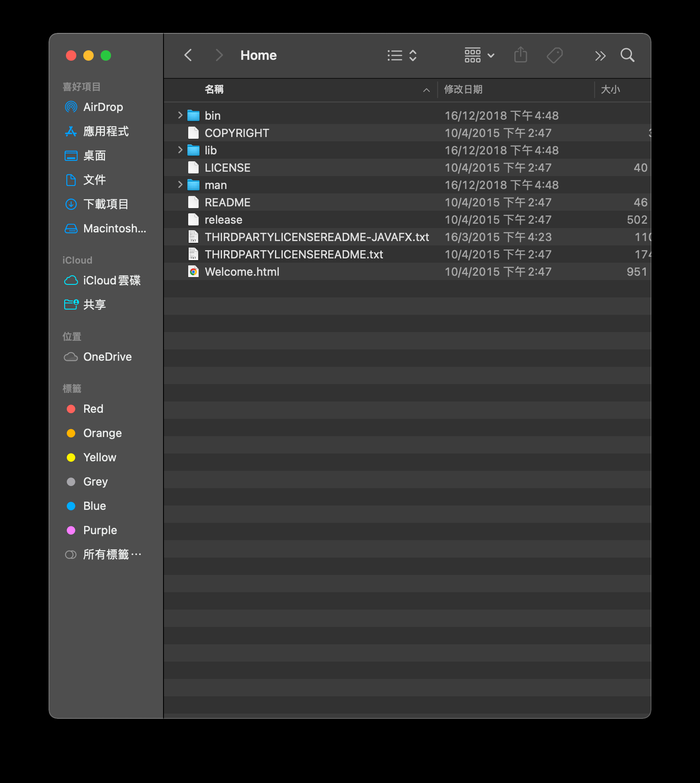The height and width of the screenshot is (783, 700).
Task: Show more toolbar items via double chevron
Action: point(600,55)
